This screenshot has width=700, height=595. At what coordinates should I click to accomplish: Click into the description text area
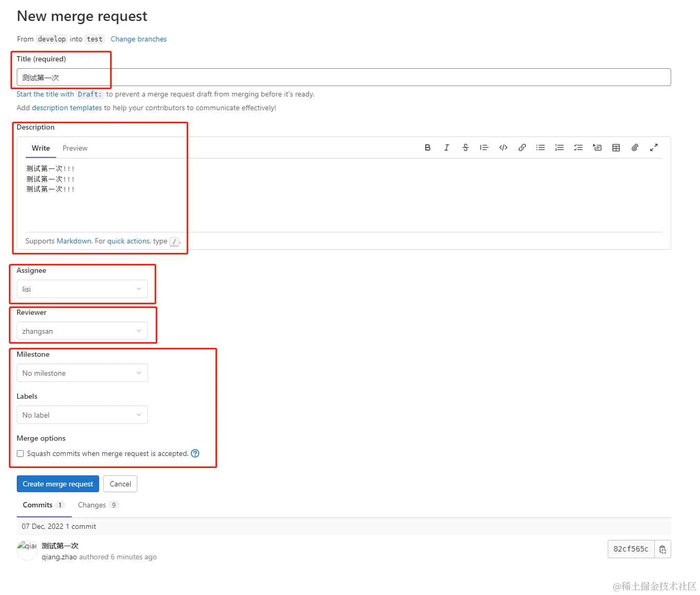pyautogui.click(x=344, y=195)
